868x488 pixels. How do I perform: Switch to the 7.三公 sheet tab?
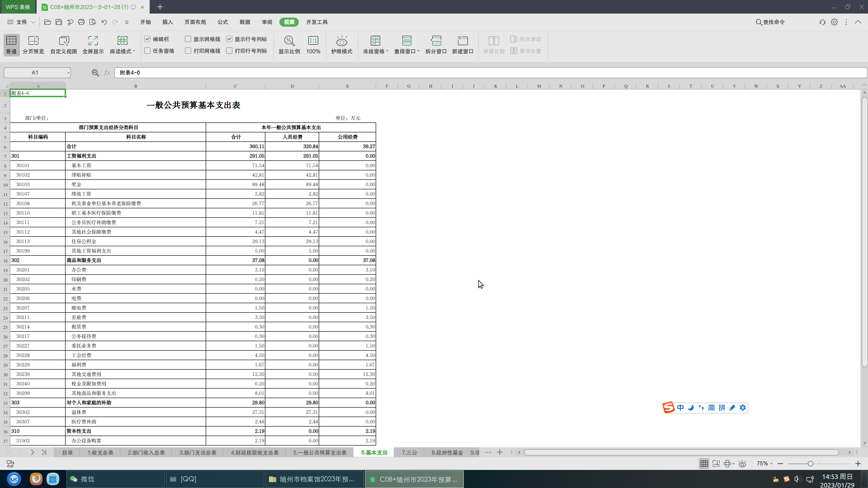(409, 452)
